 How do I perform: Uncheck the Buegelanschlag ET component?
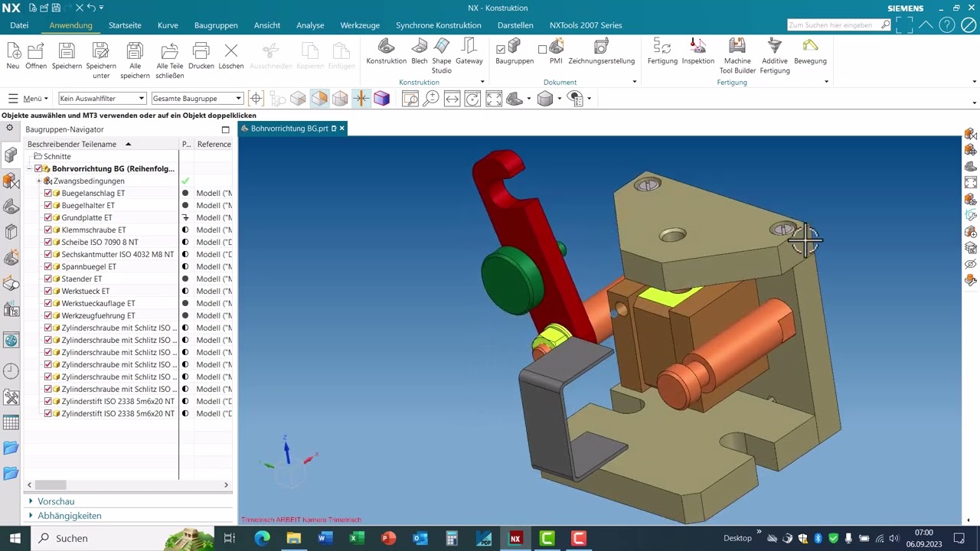48,194
